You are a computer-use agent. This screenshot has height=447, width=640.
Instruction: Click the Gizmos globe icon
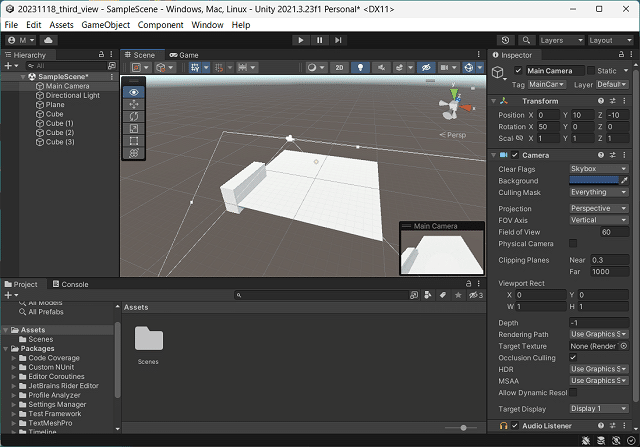coord(469,68)
